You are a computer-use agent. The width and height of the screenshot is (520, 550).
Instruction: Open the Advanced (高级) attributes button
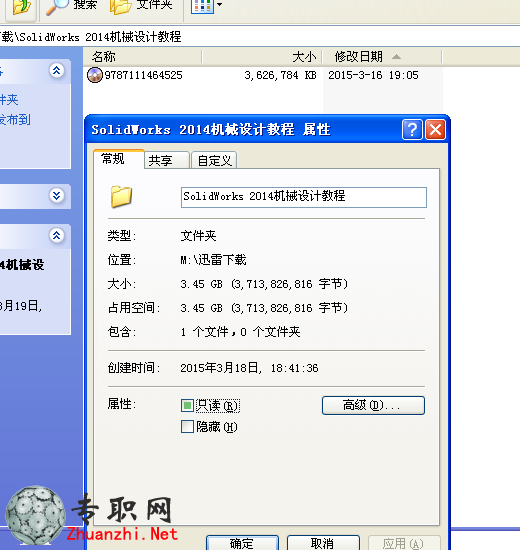tap(373, 405)
